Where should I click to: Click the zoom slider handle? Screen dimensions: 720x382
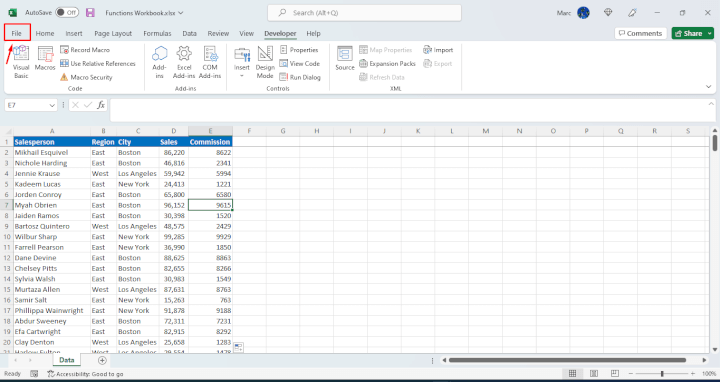pyautogui.click(x=662, y=374)
